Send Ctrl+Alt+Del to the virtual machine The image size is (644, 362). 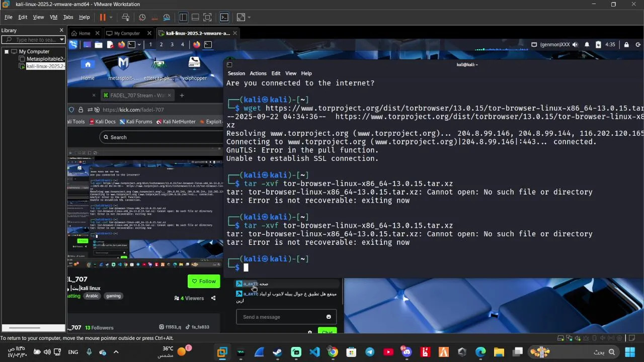126,17
